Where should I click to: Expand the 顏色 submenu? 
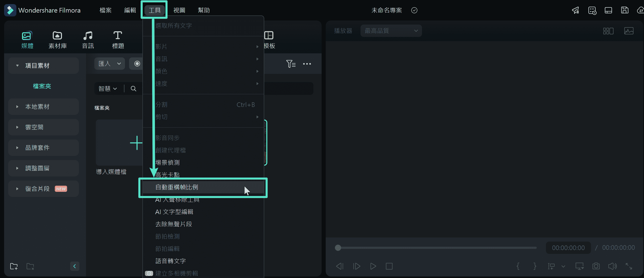coord(203,71)
